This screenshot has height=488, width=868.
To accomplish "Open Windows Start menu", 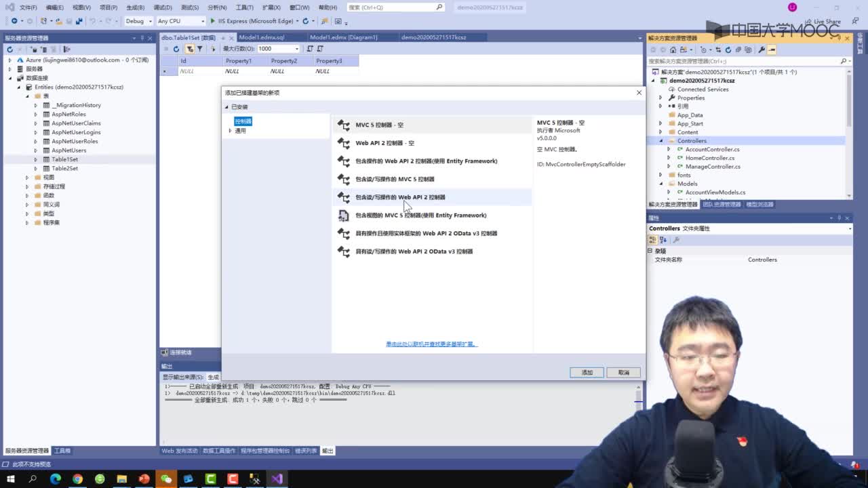I will [11, 479].
